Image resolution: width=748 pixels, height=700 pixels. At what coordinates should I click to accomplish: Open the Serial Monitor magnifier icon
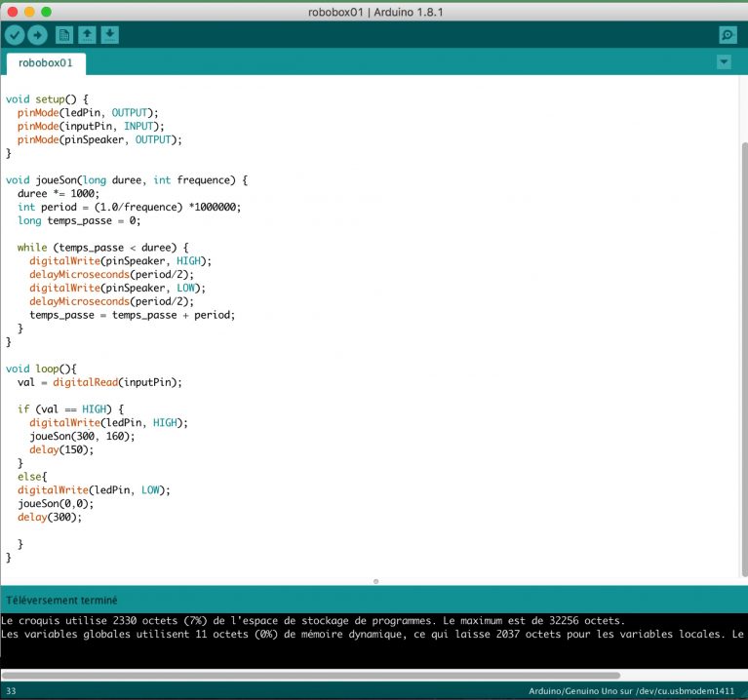[x=727, y=35]
